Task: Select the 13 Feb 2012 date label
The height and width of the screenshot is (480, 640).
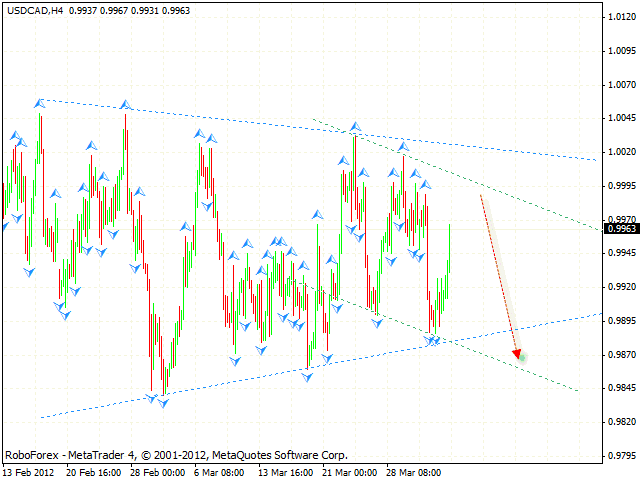Action: (32, 471)
